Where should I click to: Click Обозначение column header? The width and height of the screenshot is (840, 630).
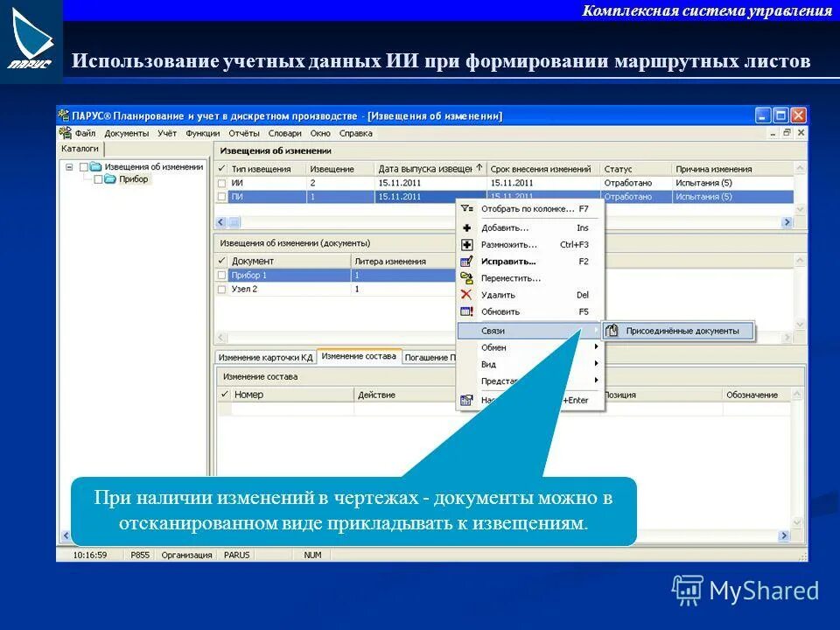(x=755, y=395)
